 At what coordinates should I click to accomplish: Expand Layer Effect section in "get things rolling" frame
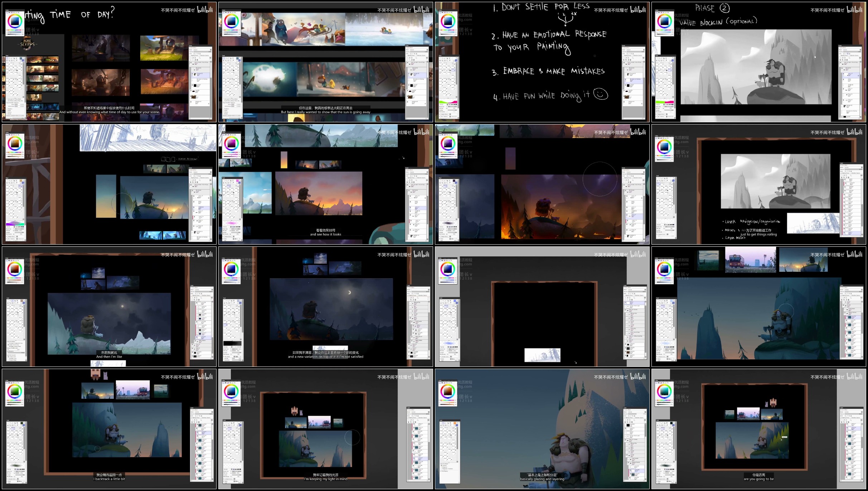click(843, 165)
